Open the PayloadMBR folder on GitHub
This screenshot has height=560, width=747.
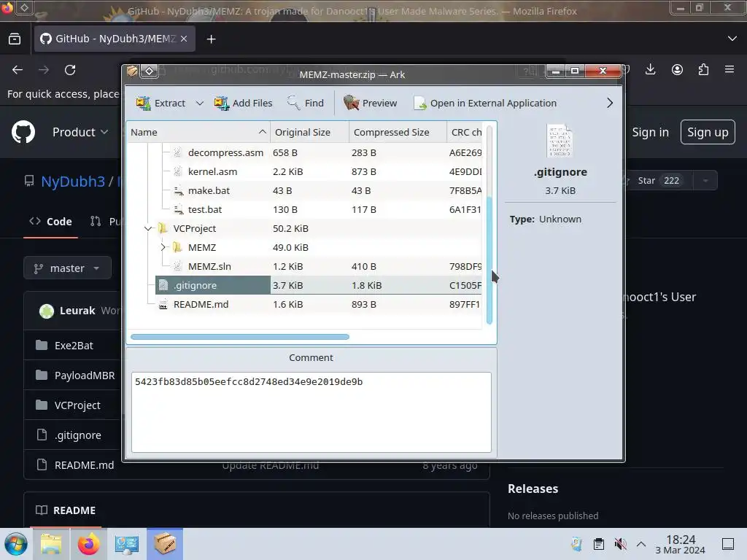(x=85, y=376)
